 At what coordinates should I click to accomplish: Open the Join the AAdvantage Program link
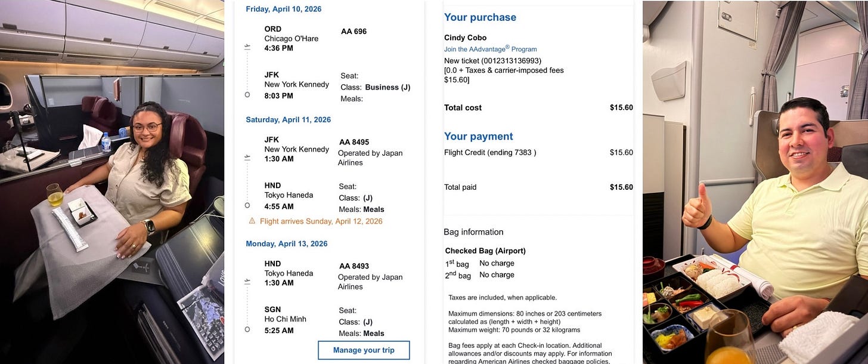click(490, 49)
